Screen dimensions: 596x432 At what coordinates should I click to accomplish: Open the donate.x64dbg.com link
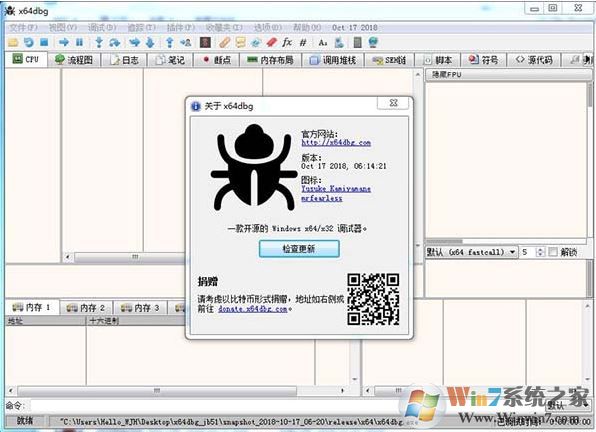click(x=253, y=309)
